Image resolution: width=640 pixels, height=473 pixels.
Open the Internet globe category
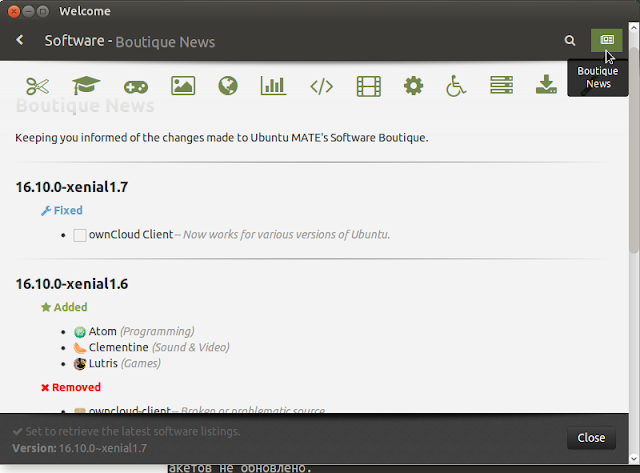228,86
